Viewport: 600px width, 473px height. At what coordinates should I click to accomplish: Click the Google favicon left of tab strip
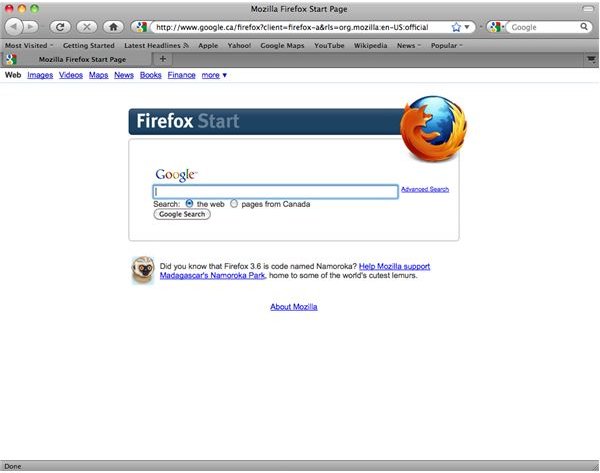coord(11,59)
